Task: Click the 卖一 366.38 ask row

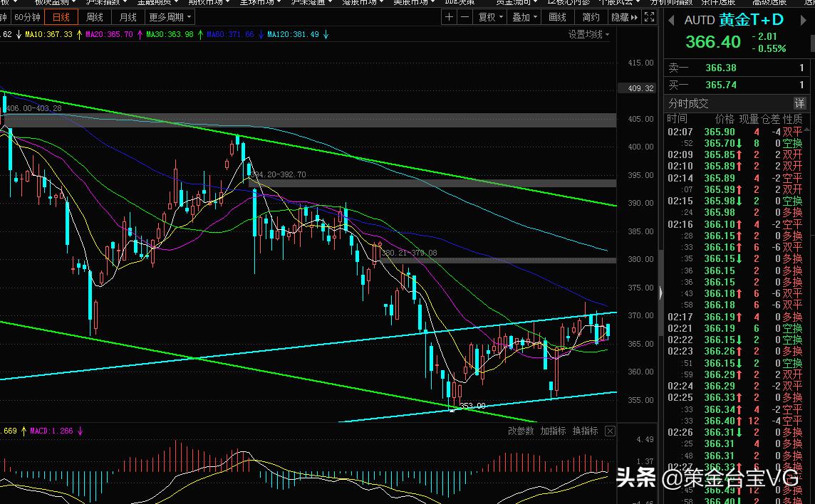Action: pos(737,68)
